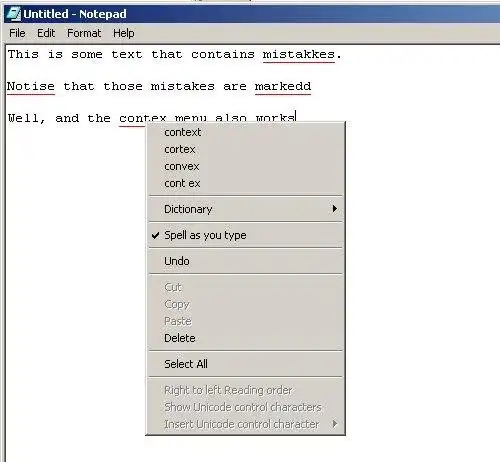The image size is (500, 462).
Task: Click 'Right to left Reading order' entry
Action: coord(245,390)
